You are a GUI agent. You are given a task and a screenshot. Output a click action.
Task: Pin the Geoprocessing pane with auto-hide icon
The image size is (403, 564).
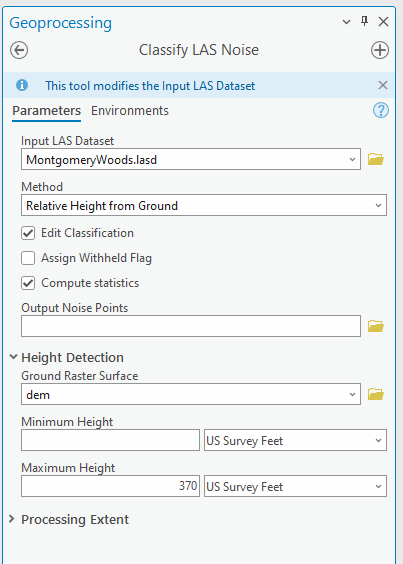coord(364,22)
